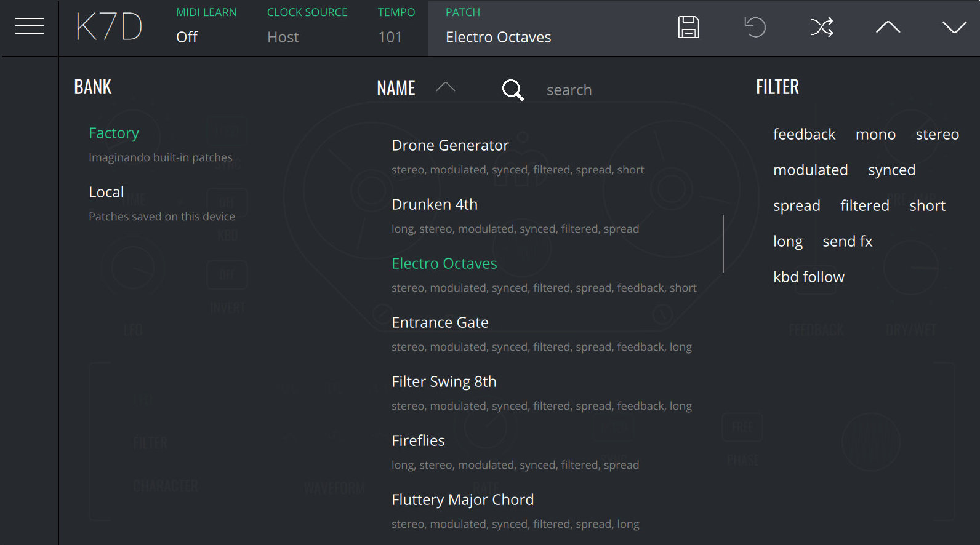Toggle the mono filter tag
This screenshot has width=980, height=545.
[x=875, y=135]
